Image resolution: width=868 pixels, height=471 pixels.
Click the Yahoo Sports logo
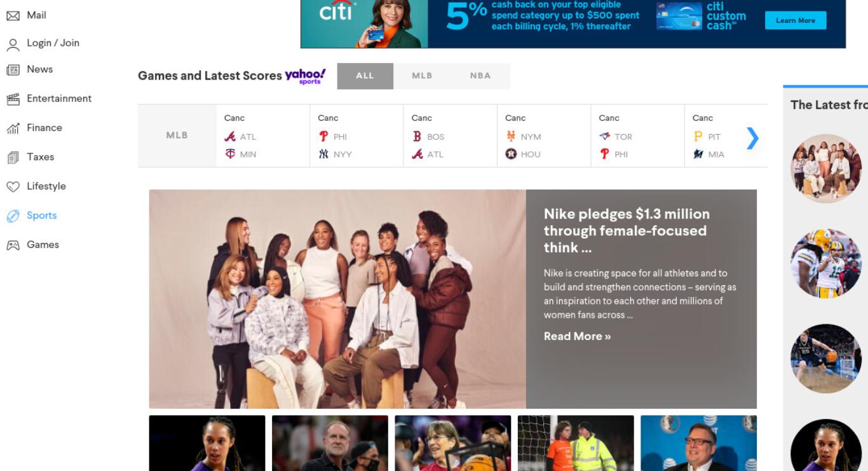[305, 76]
